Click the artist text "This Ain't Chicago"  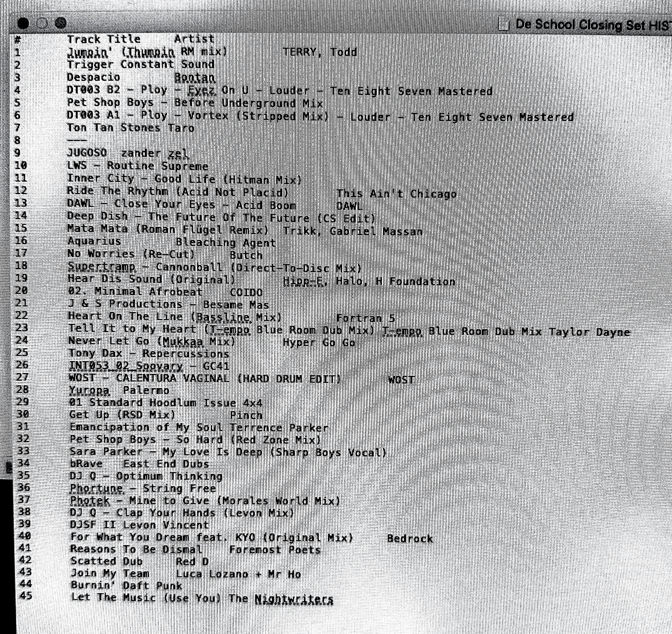click(396, 194)
